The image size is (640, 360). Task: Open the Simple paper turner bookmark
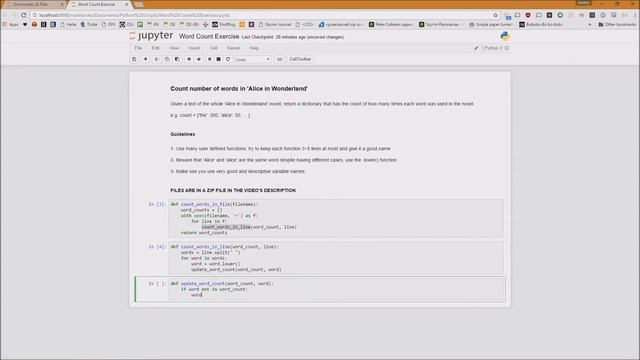[x=490, y=24]
